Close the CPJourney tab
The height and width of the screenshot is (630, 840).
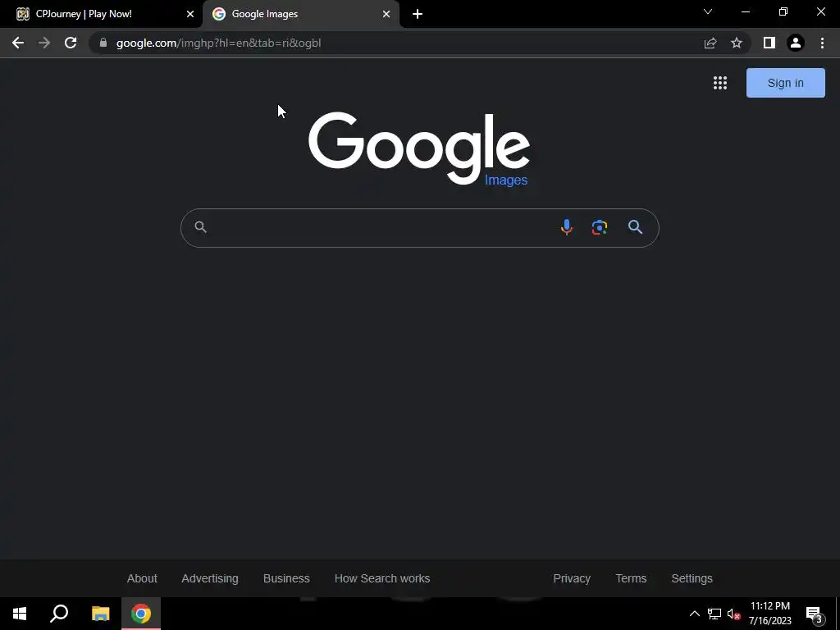(189, 14)
